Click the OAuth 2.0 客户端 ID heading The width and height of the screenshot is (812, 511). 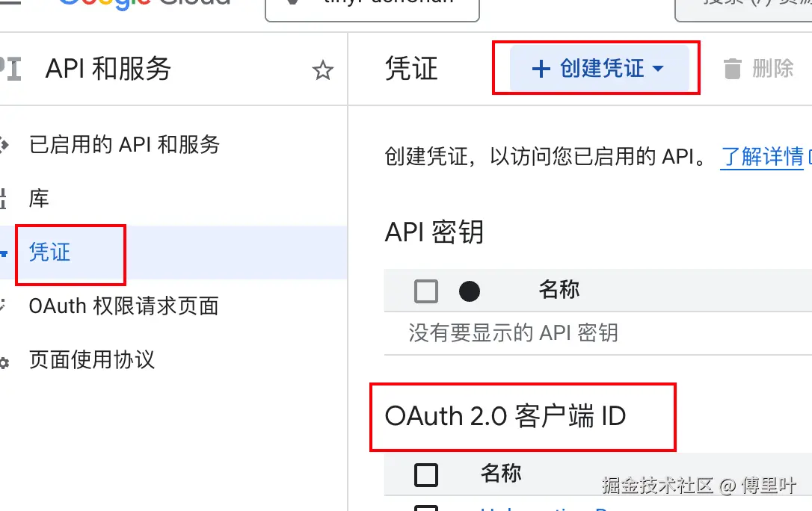(x=506, y=416)
